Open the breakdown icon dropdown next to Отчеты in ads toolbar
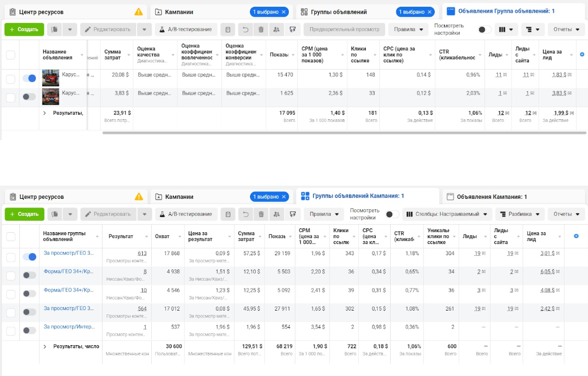Viewport: 588px width, 376px height. click(x=532, y=29)
